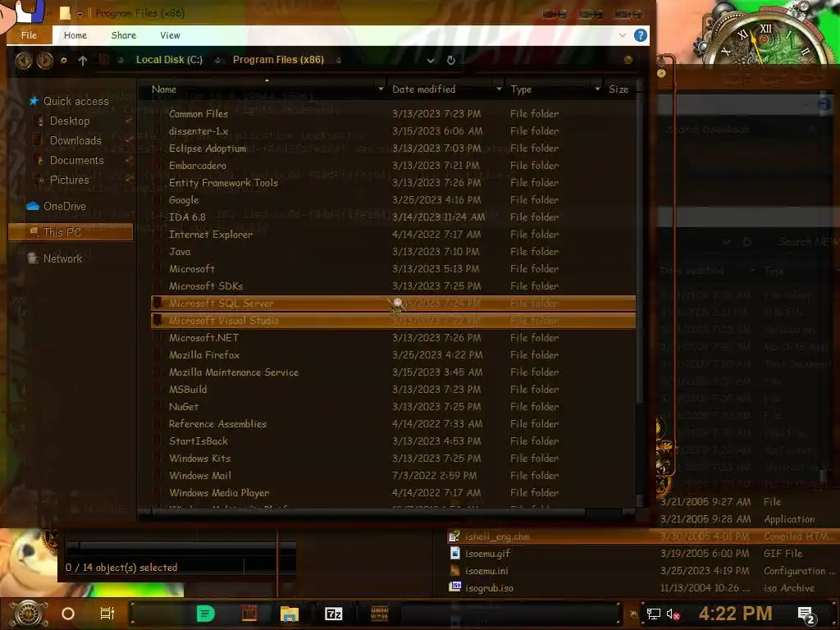Select the NuGet folder
This screenshot has width=840, height=630.
pos(393,407)
